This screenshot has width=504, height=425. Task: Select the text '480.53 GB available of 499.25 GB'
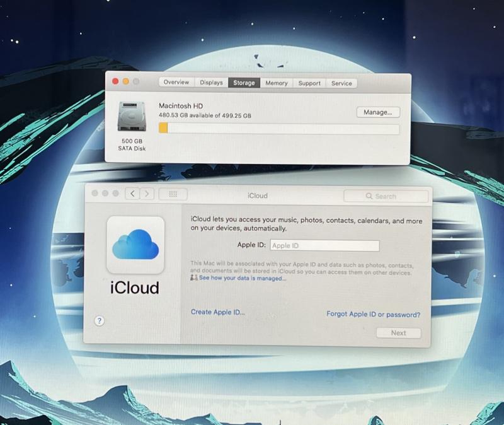[205, 115]
